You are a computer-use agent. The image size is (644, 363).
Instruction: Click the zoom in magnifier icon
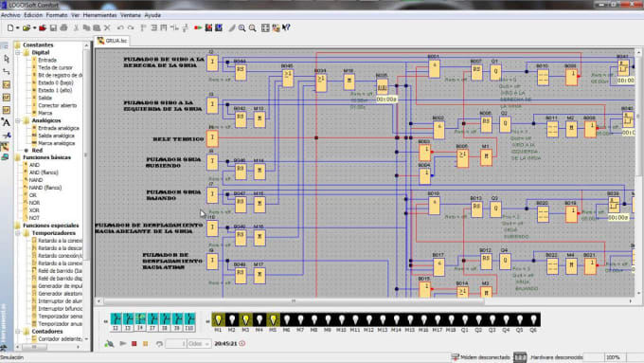pyautogui.click(x=241, y=27)
